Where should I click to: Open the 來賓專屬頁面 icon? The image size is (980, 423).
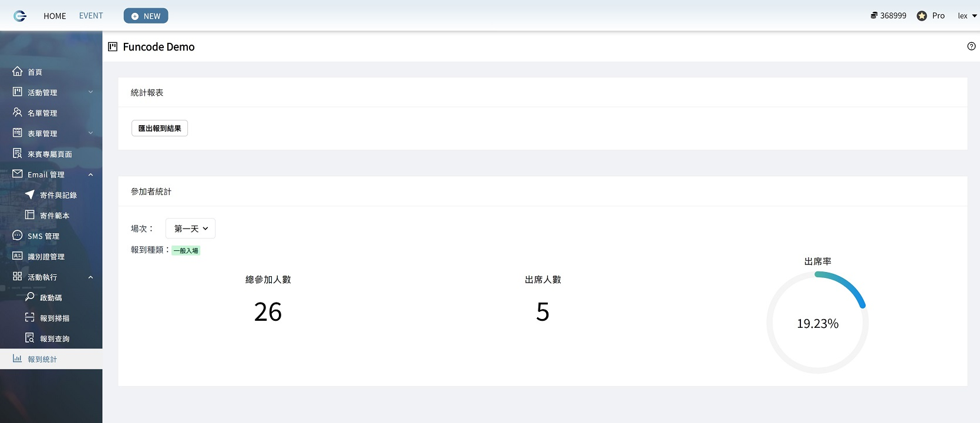click(x=18, y=153)
